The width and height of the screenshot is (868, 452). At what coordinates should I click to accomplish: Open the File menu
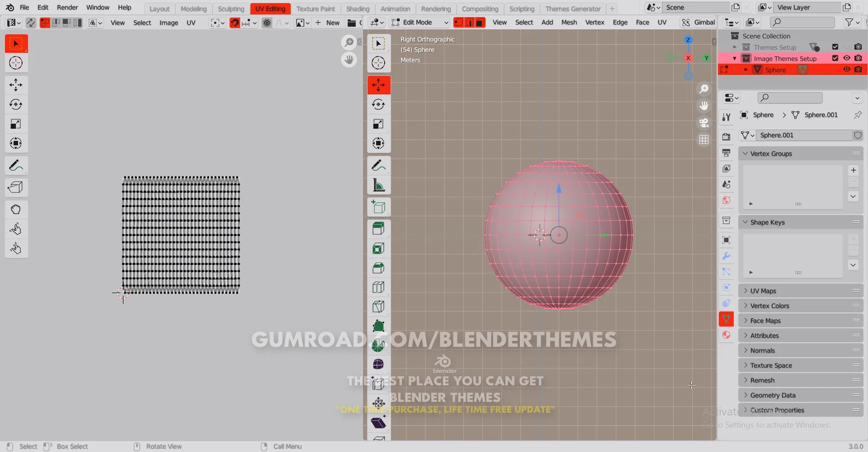coord(24,8)
